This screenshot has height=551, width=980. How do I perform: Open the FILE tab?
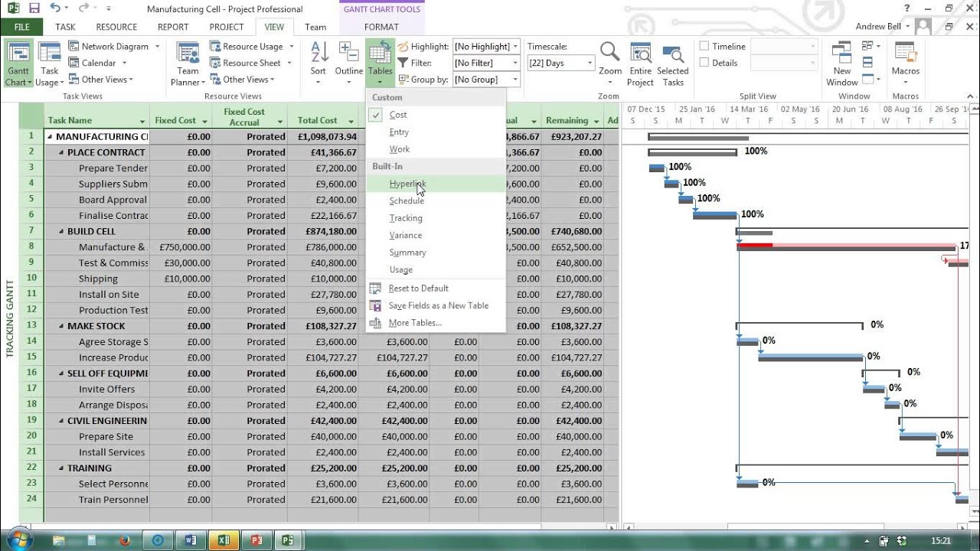(x=22, y=27)
